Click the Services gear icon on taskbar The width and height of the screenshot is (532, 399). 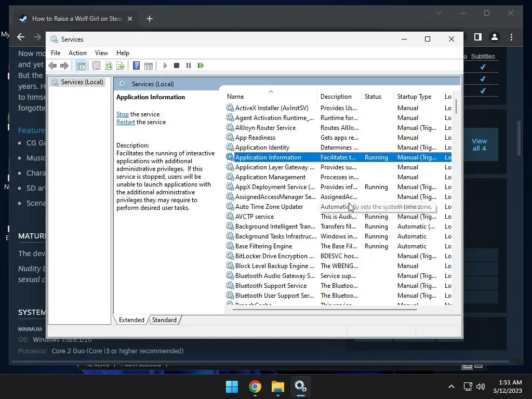pyautogui.click(x=301, y=387)
